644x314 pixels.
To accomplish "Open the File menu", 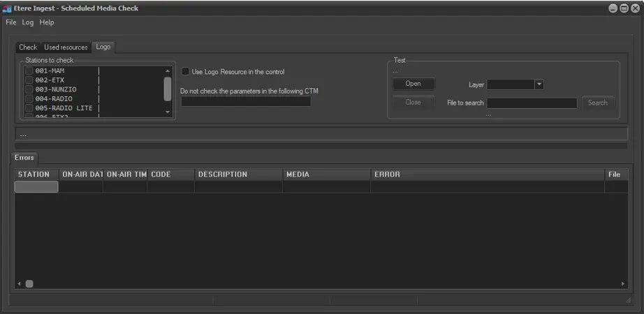I will click(x=10, y=22).
